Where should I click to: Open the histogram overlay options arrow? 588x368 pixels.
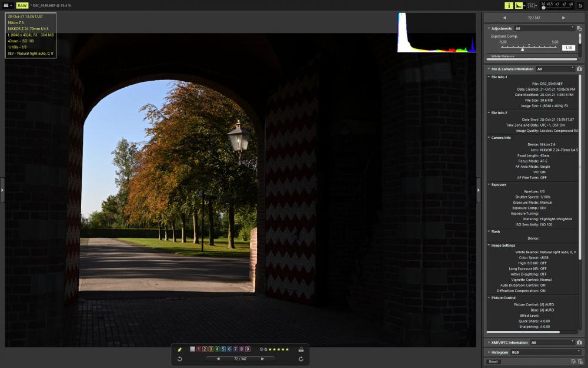tap(524, 6)
